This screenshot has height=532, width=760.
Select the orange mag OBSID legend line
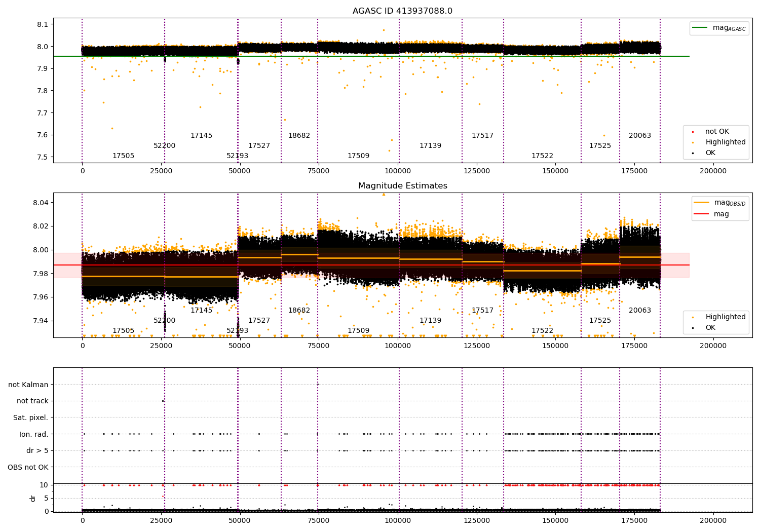pyautogui.click(x=719, y=203)
